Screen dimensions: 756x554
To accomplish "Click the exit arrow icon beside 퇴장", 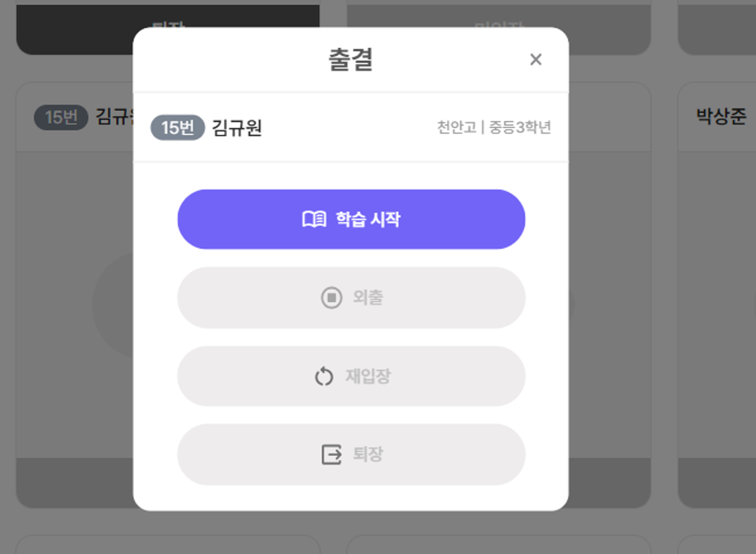I will click(331, 454).
